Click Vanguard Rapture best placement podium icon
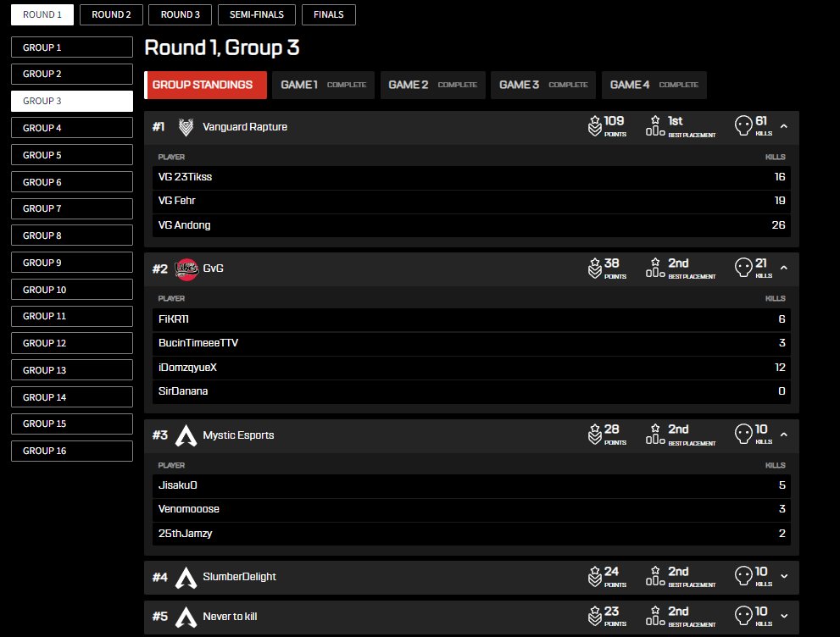 655,126
